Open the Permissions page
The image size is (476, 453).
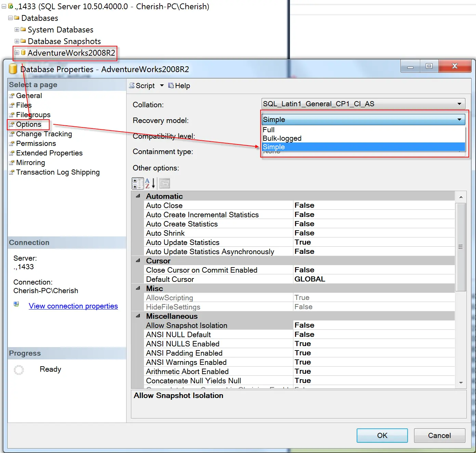click(x=36, y=143)
